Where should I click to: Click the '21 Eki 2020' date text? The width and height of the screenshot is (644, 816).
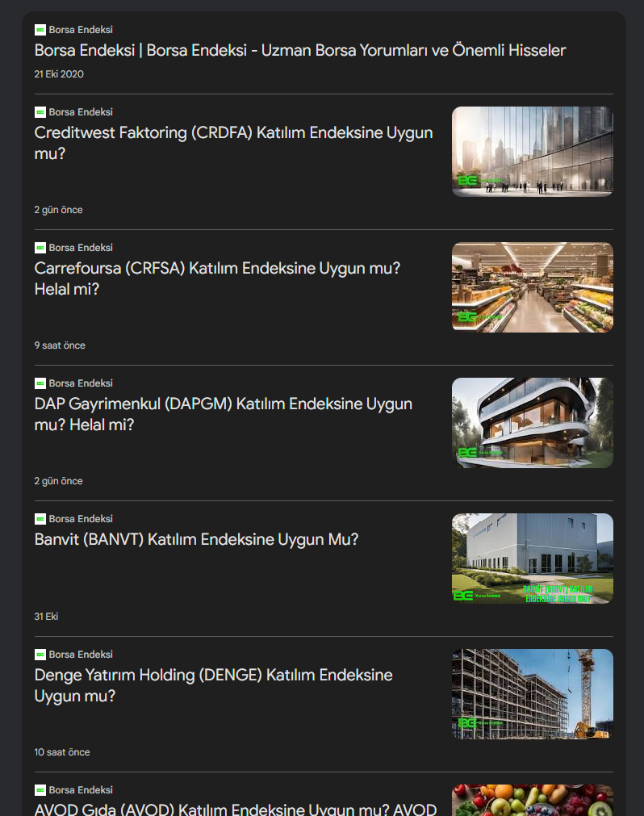(x=59, y=74)
